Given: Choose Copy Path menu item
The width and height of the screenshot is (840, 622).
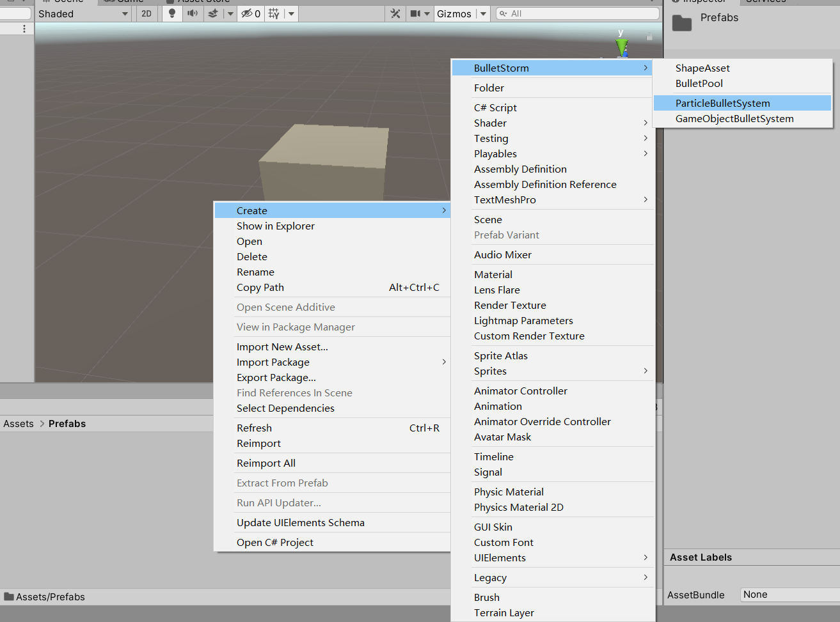Looking at the screenshot, I should [x=332, y=287].
